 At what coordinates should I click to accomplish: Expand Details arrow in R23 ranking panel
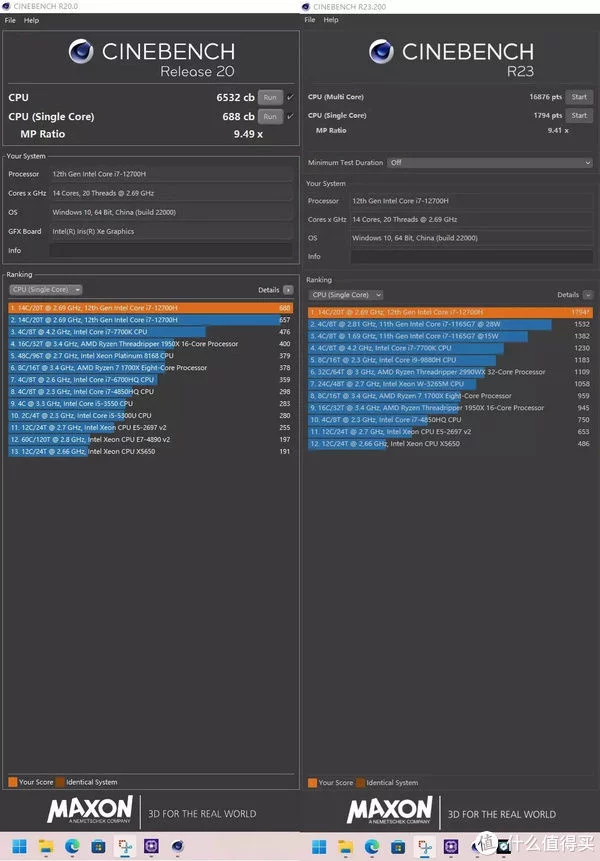tap(587, 295)
